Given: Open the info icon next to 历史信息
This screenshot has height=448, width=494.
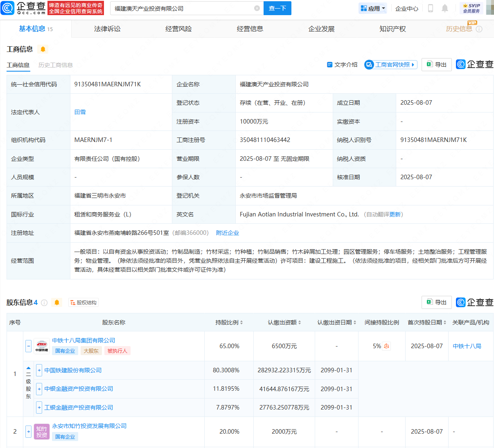Looking at the screenshot, I should (x=479, y=29).
